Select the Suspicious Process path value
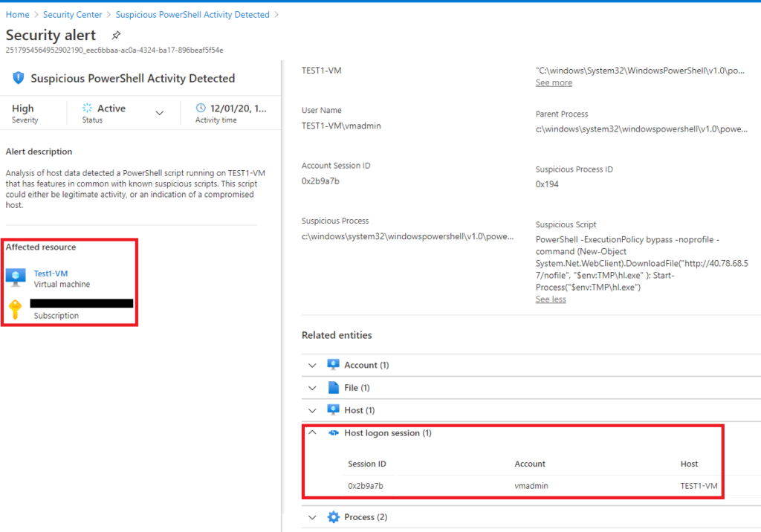The image size is (761, 532). (408, 236)
